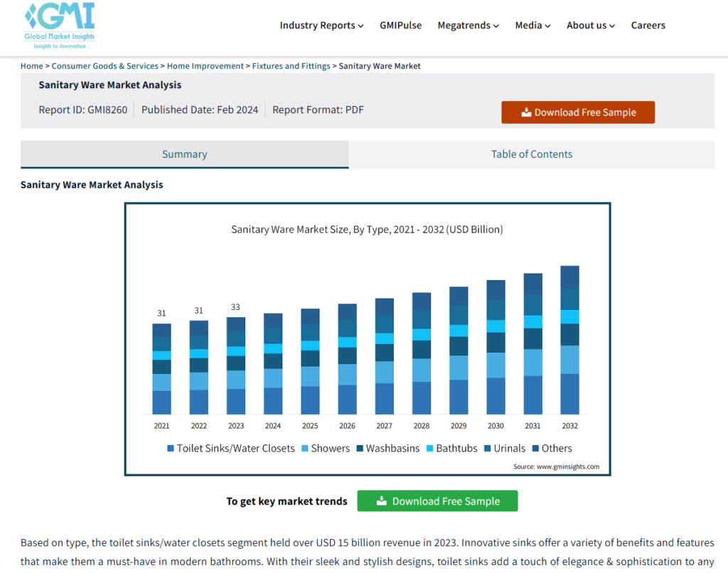The width and height of the screenshot is (728, 573).
Task: Click Toilet Sinks/Water Closets legend square
Action: pyautogui.click(x=171, y=449)
